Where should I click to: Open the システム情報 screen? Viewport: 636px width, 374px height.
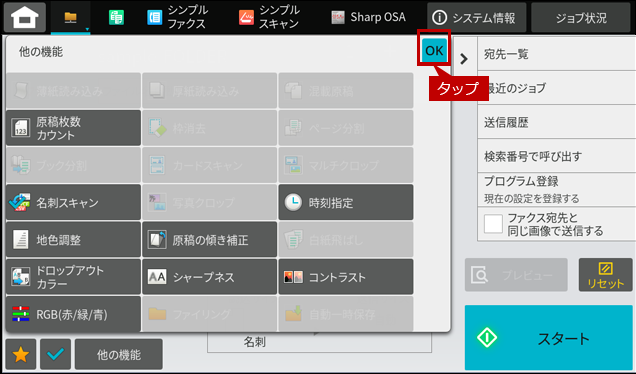coord(477,17)
